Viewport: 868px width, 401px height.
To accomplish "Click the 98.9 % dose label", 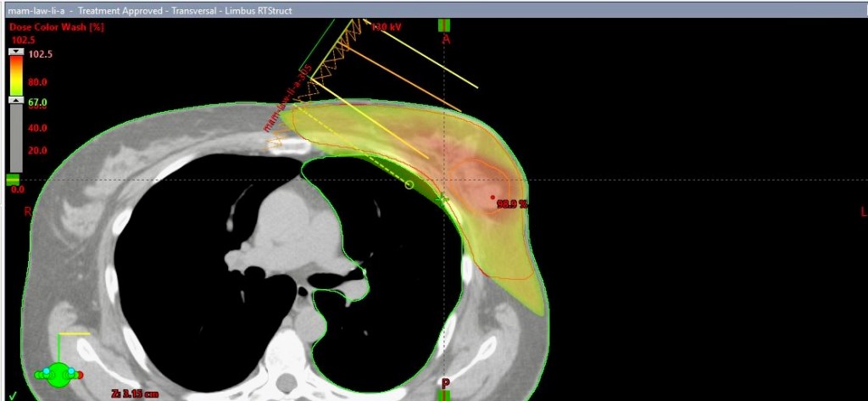I will pyautogui.click(x=513, y=204).
